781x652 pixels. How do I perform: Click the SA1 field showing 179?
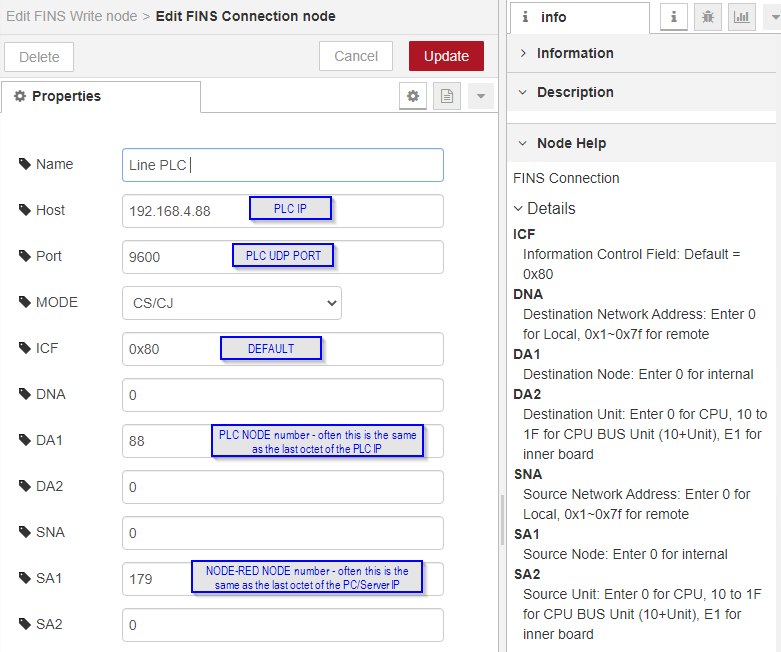[282, 579]
